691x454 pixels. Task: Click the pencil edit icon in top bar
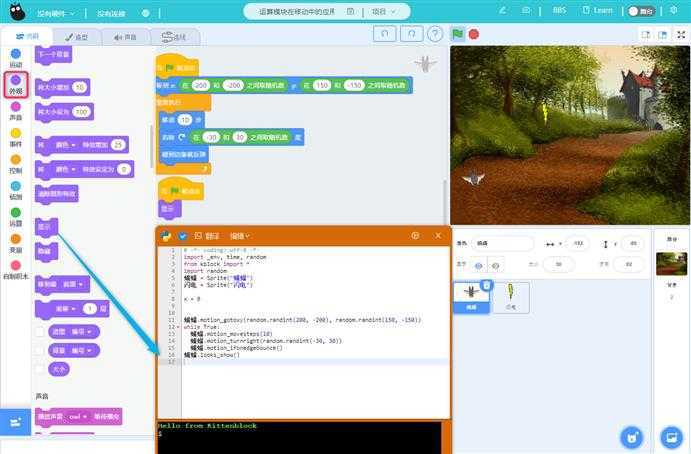502,10
